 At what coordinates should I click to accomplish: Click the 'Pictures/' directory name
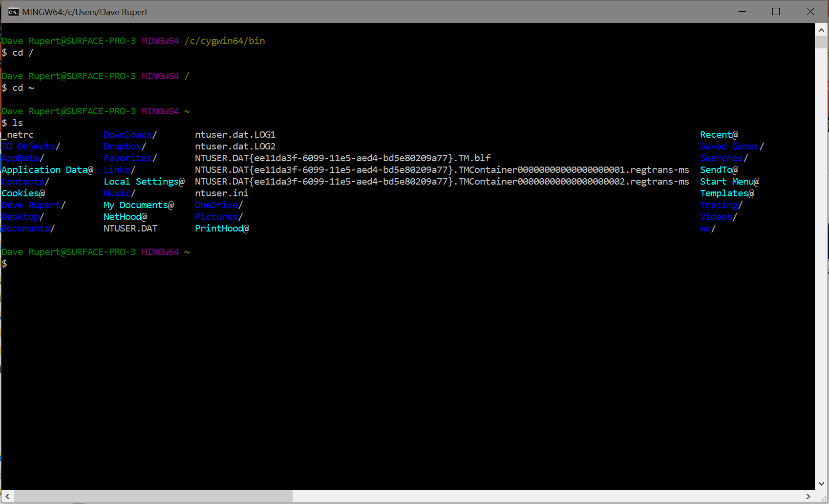219,217
